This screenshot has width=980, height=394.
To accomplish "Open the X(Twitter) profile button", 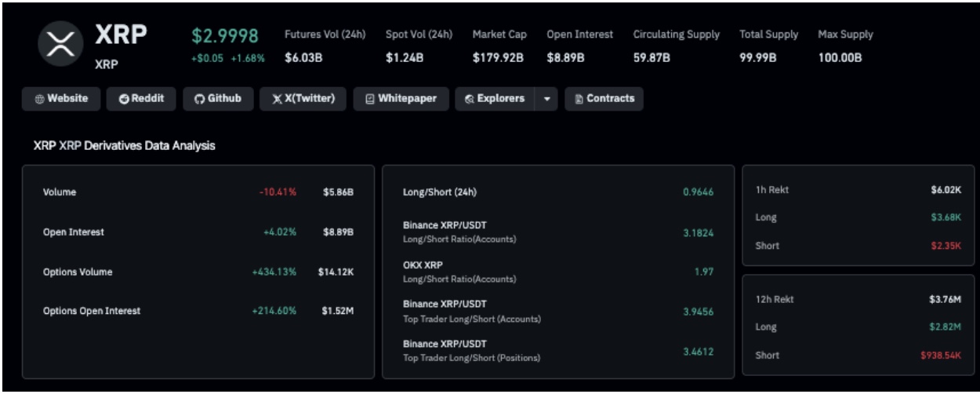I will (x=303, y=99).
